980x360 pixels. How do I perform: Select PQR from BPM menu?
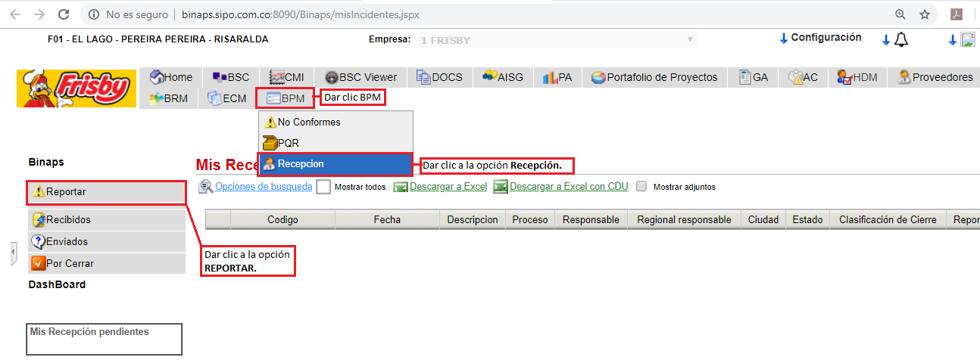[x=336, y=142]
